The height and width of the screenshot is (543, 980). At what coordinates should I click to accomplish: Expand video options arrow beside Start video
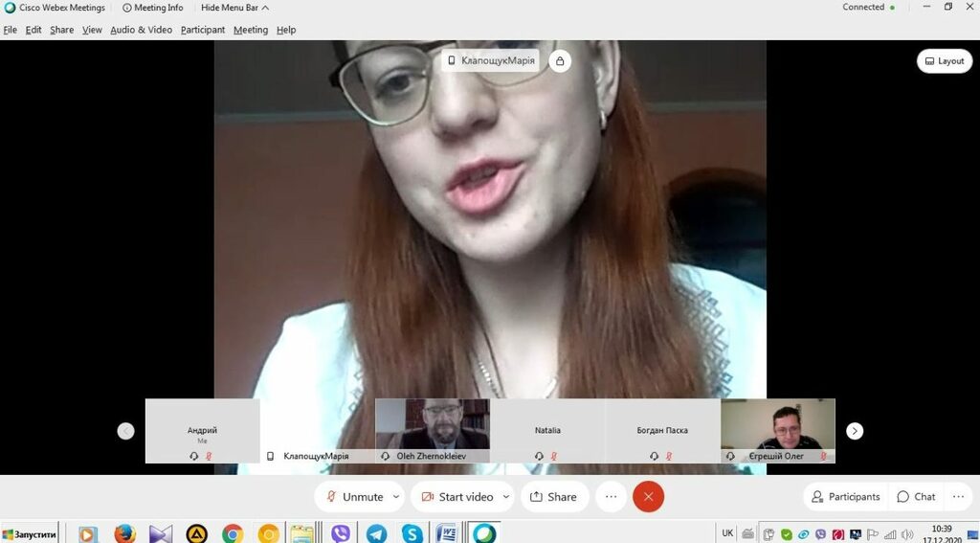click(506, 497)
